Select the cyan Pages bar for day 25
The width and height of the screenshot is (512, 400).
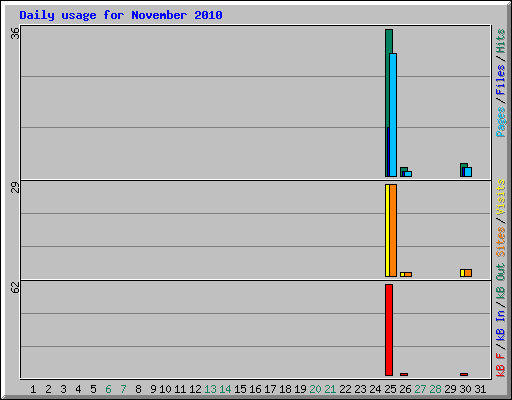click(x=393, y=115)
